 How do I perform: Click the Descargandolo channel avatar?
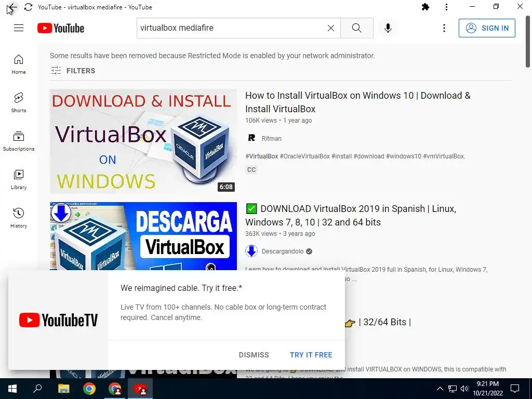click(251, 251)
